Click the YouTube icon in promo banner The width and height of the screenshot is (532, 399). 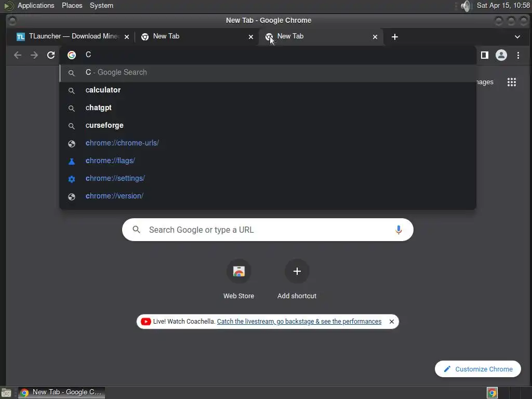click(146, 321)
